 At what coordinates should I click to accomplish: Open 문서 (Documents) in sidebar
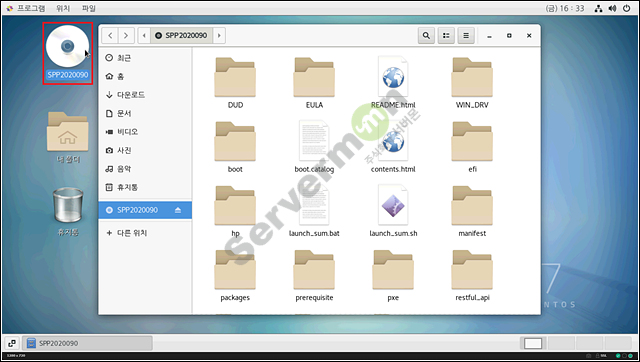click(145, 113)
